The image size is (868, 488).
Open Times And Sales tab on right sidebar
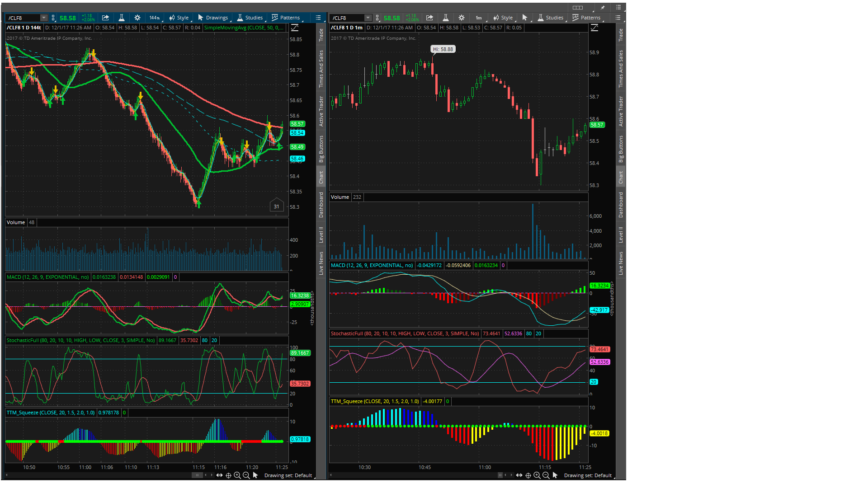[621, 69]
